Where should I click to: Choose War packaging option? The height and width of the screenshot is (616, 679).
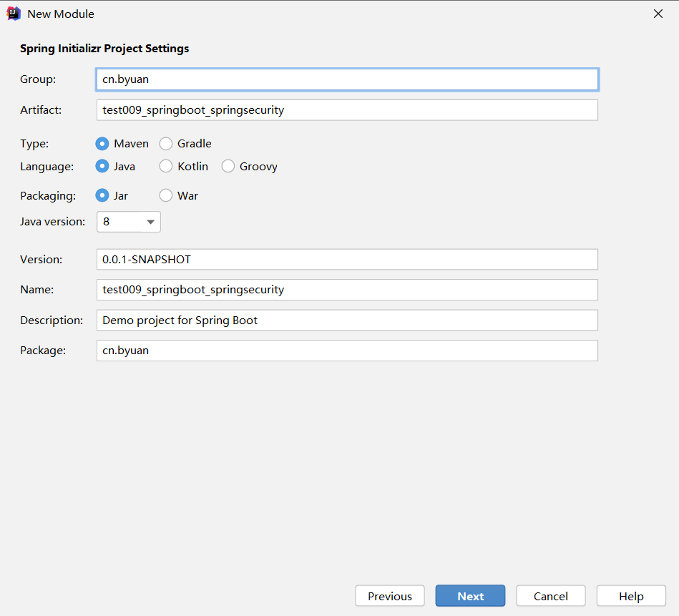point(166,195)
